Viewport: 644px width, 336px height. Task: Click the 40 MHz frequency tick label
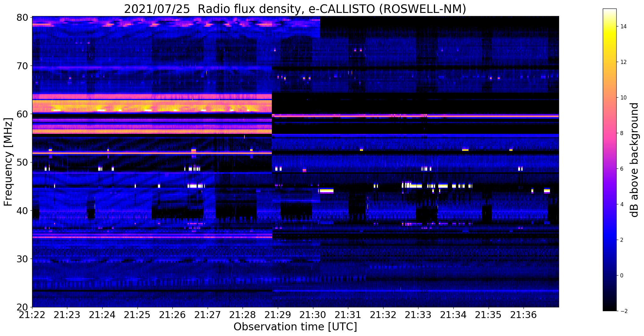coord(22,210)
